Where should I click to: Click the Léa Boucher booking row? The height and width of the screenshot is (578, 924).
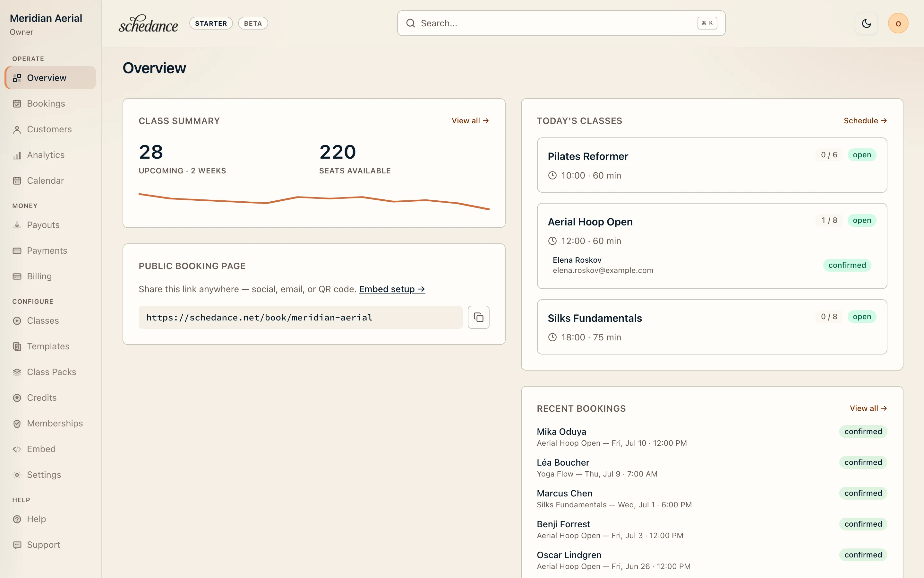tap(712, 468)
